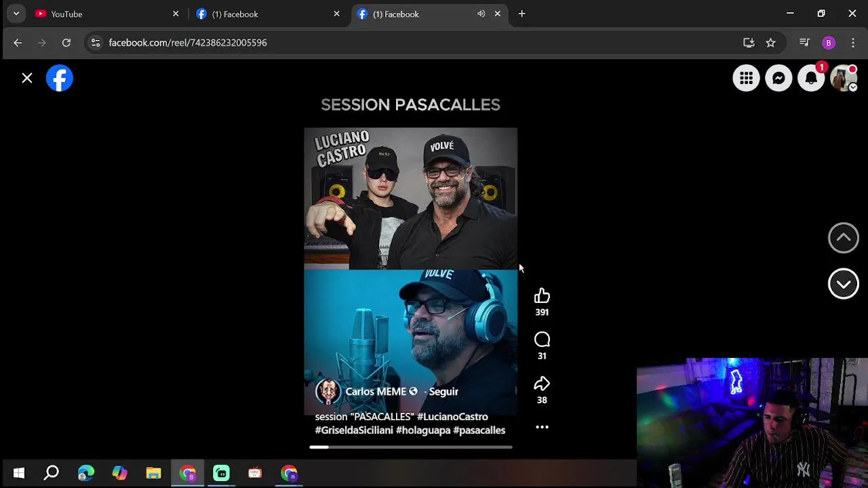Share the reel with the arrow icon
The height and width of the screenshot is (488, 868).
(x=542, y=384)
